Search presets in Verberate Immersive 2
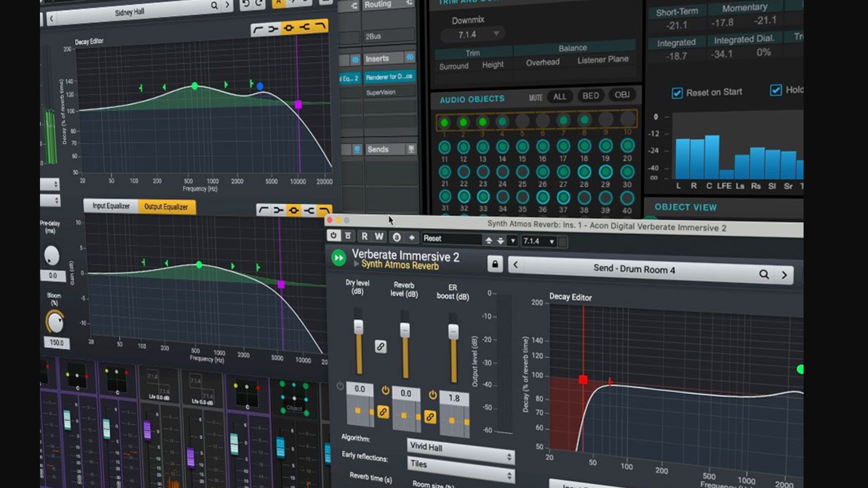Image resolution: width=868 pixels, height=488 pixels. pyautogui.click(x=764, y=274)
